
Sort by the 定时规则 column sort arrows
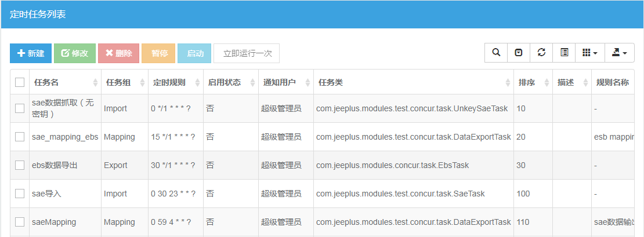click(197, 82)
